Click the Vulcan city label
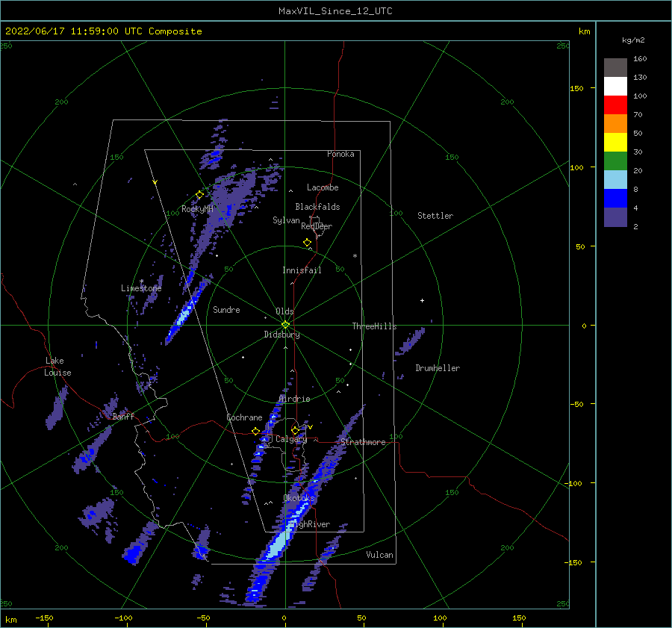672x628 pixels. [x=380, y=555]
